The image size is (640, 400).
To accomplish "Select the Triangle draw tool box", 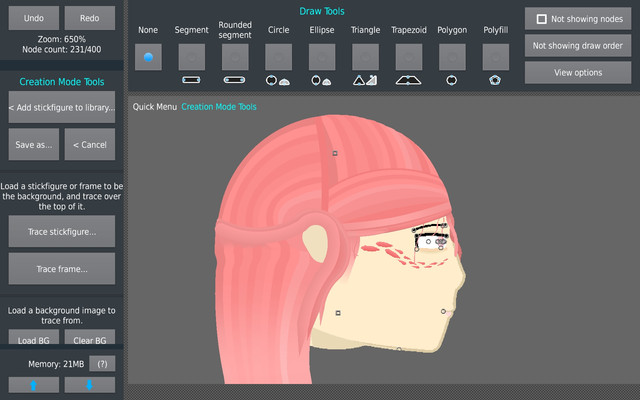I will [365, 57].
